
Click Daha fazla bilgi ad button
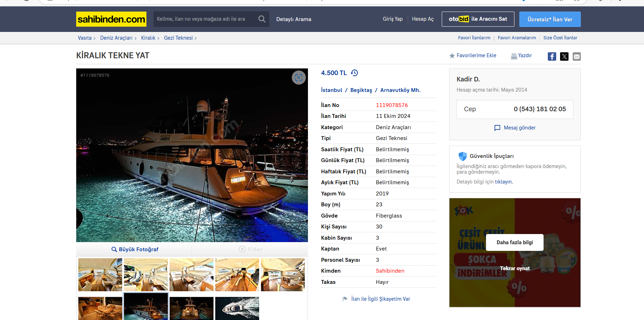(x=515, y=242)
